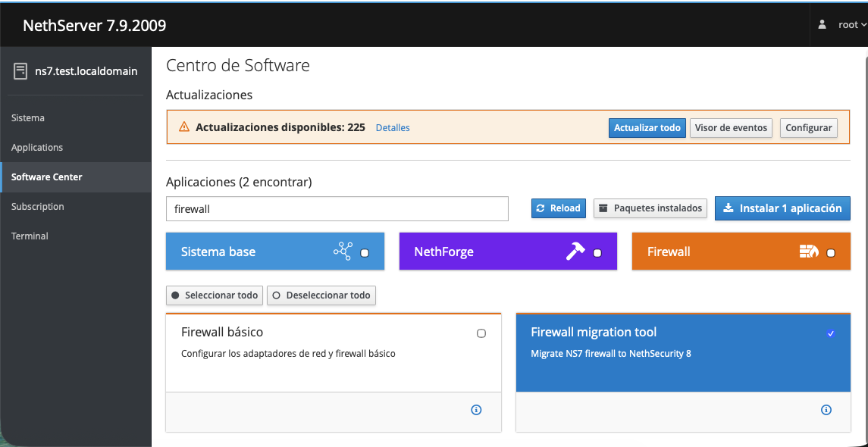The image size is (868, 447).
Task: Toggle the NethForge category checkbox
Action: coord(597,253)
